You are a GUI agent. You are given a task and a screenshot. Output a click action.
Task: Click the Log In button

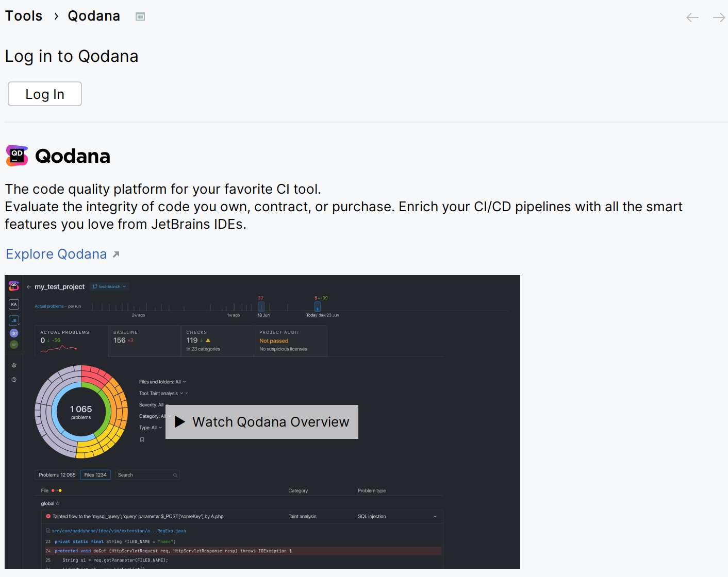pyautogui.click(x=44, y=94)
